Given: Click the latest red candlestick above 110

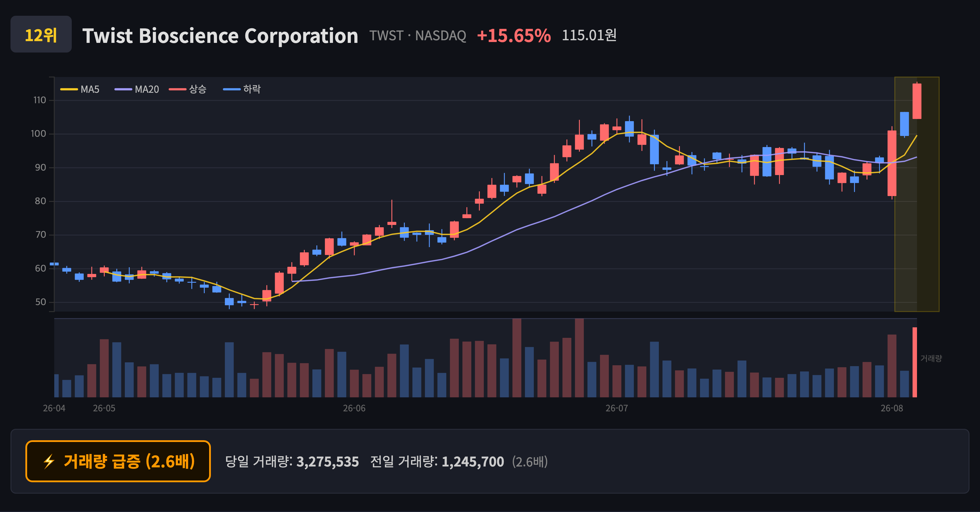Looking at the screenshot, I should tap(917, 101).
